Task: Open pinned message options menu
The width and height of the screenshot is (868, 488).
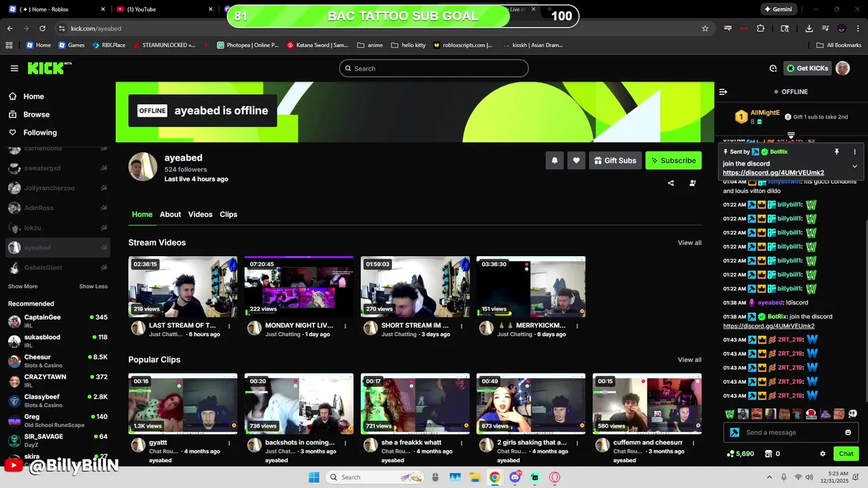Action: [x=854, y=152]
